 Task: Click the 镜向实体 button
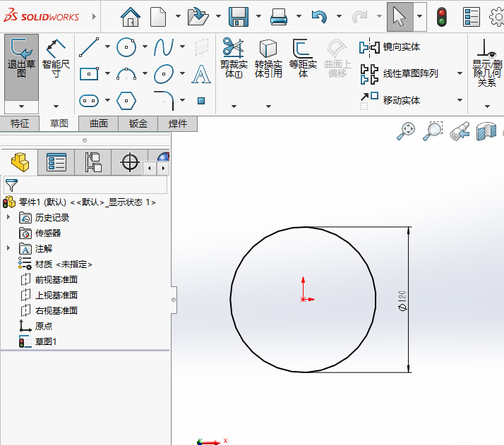tap(392, 47)
